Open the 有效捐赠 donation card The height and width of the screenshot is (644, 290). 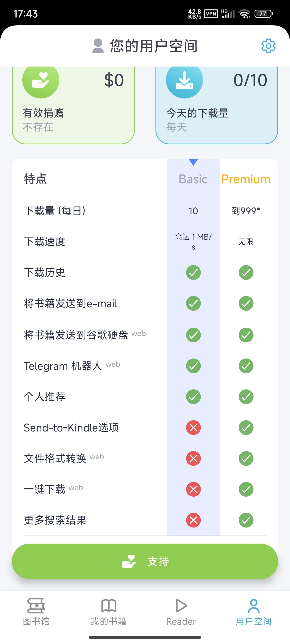tap(73, 113)
